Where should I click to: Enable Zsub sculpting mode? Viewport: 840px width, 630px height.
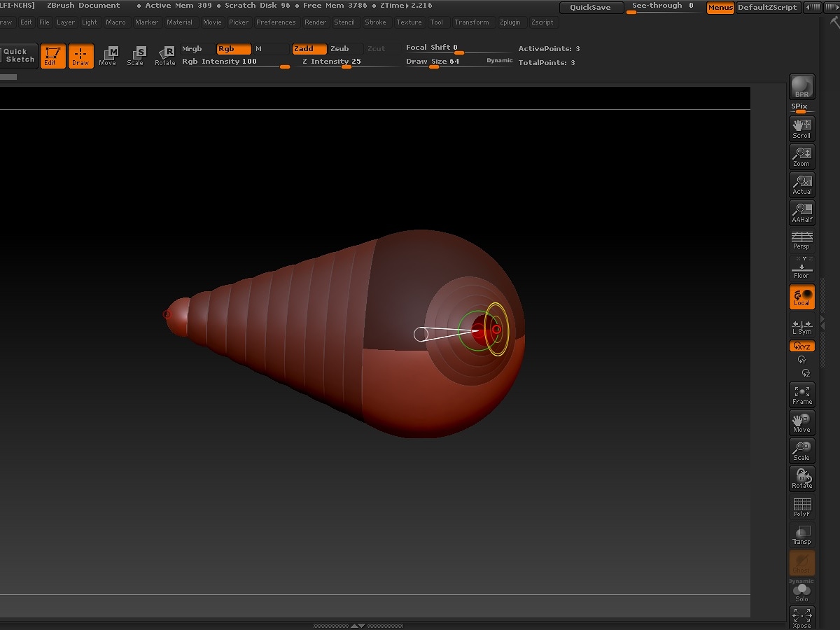pyautogui.click(x=339, y=49)
